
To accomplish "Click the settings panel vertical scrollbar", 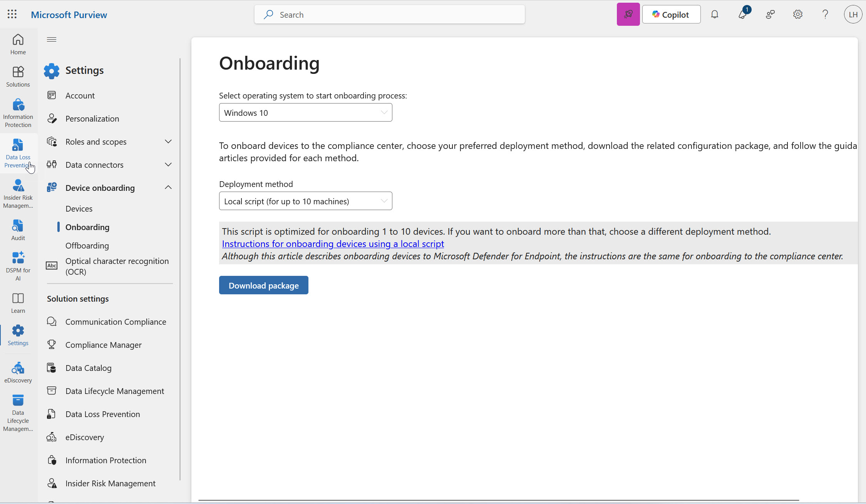I will (x=180, y=269).
